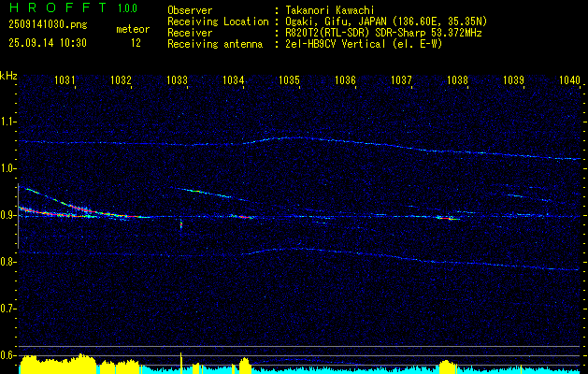Click the meteor count 12
Viewport: 588px width, 374px height.
pyautogui.click(x=136, y=43)
